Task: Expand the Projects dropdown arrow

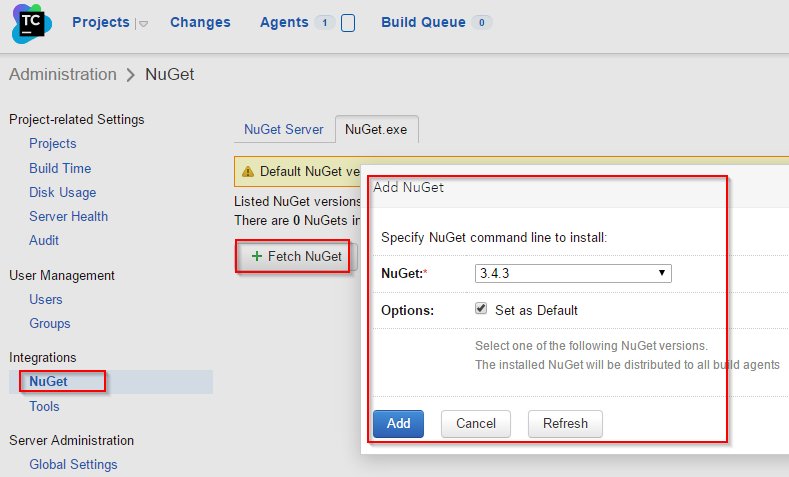Action: (143, 24)
